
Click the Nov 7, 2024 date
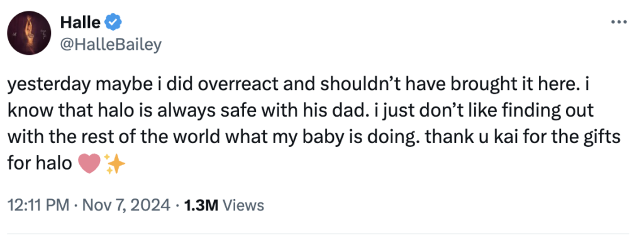click(x=125, y=205)
